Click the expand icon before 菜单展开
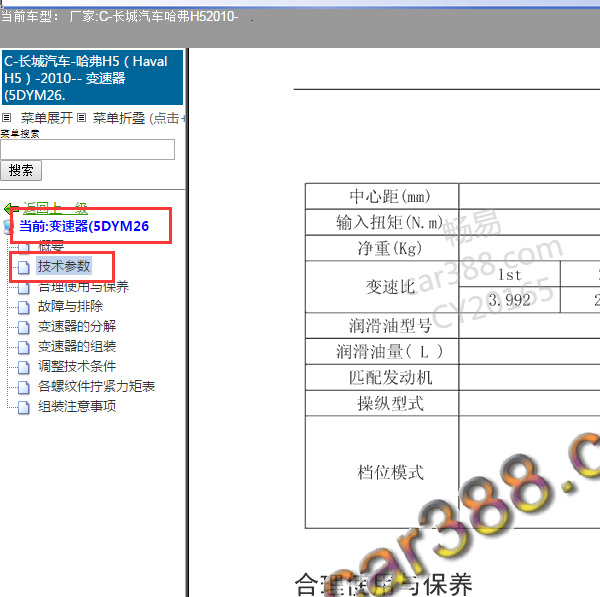This screenshot has width=600, height=597. point(7,117)
